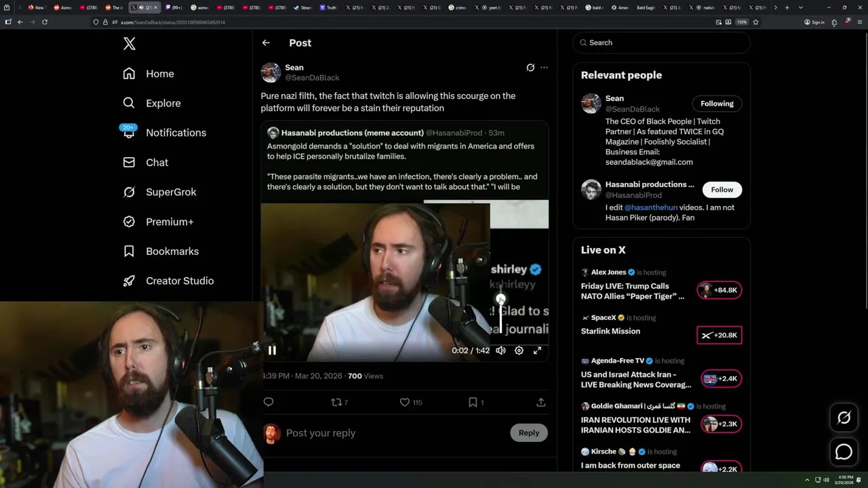Click the site security padlock icon
Viewport: 868px width, 488px height.
coord(105,22)
